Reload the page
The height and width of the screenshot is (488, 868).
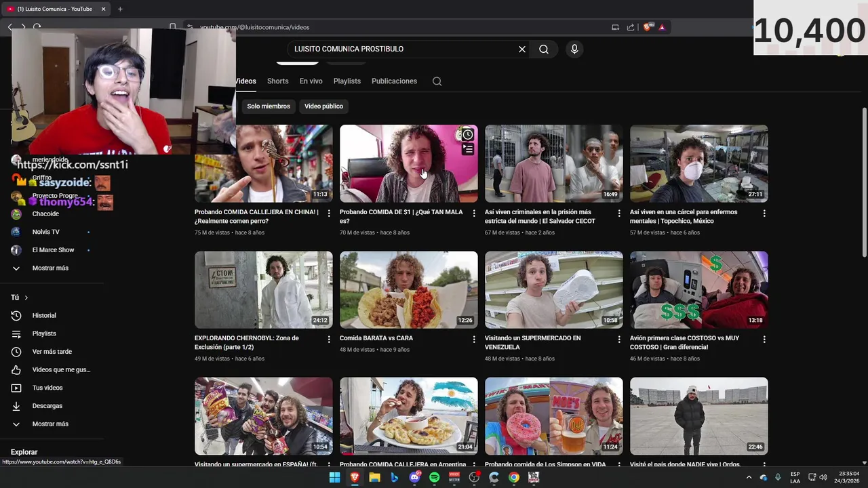pyautogui.click(x=37, y=27)
